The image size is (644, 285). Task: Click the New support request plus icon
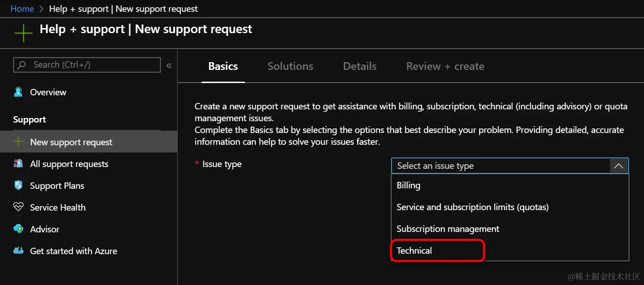pyautogui.click(x=18, y=142)
